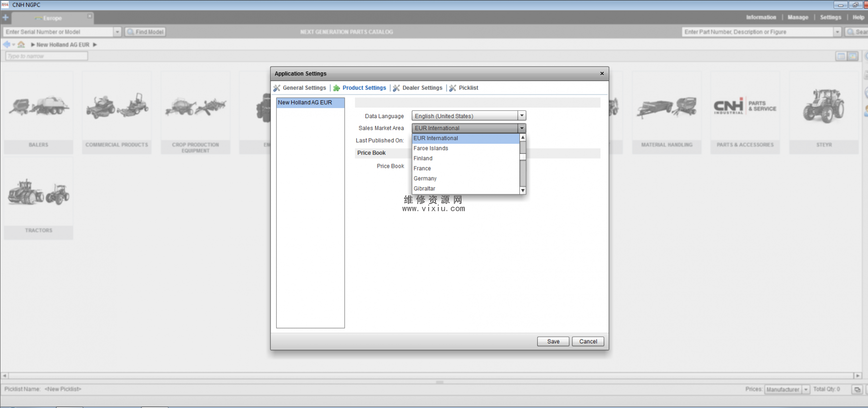Click the Find Model button
The image size is (868, 408).
145,32
